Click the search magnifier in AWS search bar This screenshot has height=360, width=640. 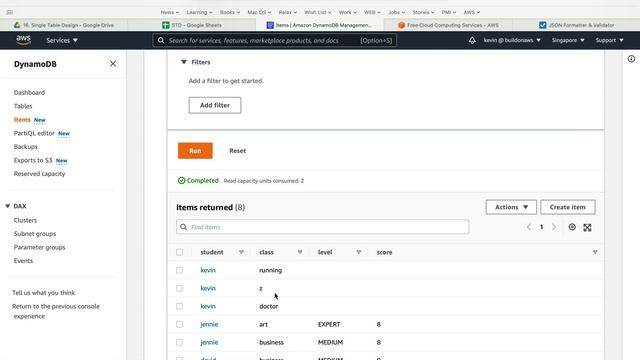click(x=161, y=40)
